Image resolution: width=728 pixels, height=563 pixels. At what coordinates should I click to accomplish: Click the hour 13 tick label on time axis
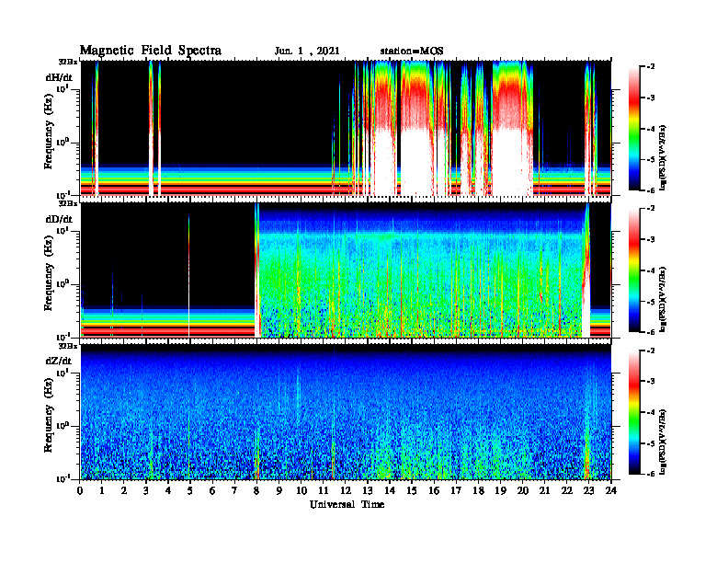[368, 491]
